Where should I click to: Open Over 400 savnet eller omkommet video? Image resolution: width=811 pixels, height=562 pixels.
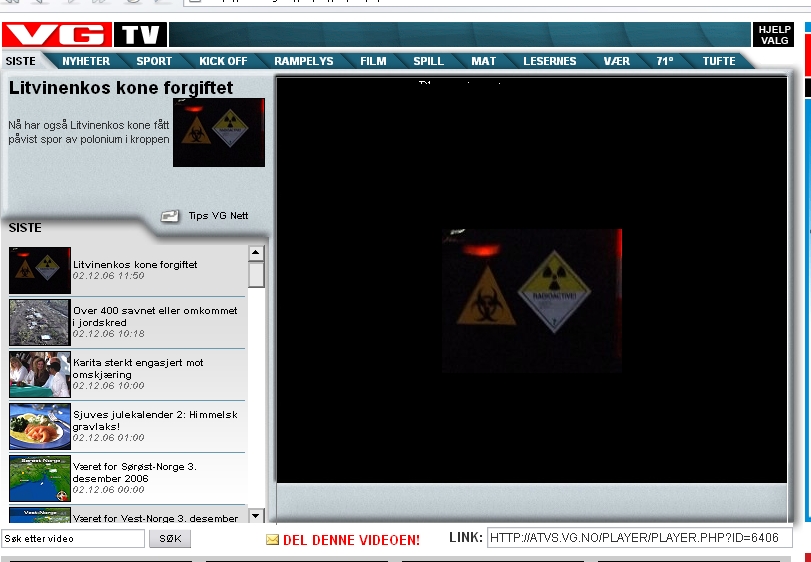tap(155, 316)
